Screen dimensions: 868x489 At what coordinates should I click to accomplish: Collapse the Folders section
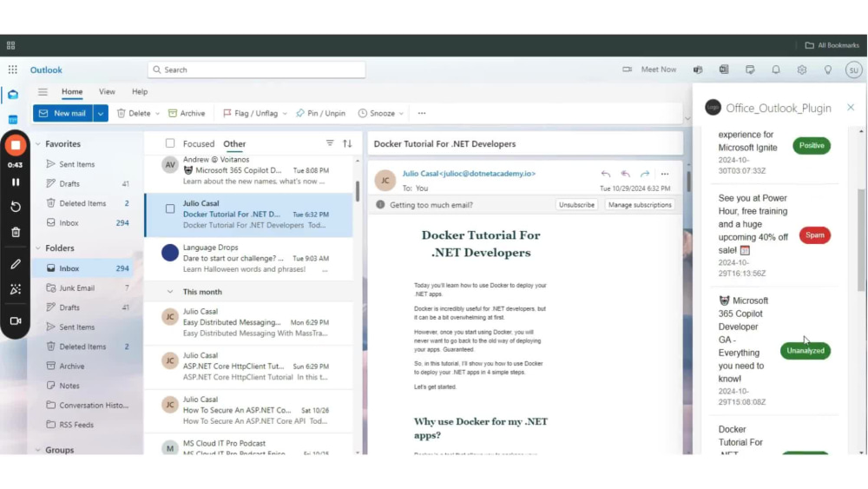point(38,248)
